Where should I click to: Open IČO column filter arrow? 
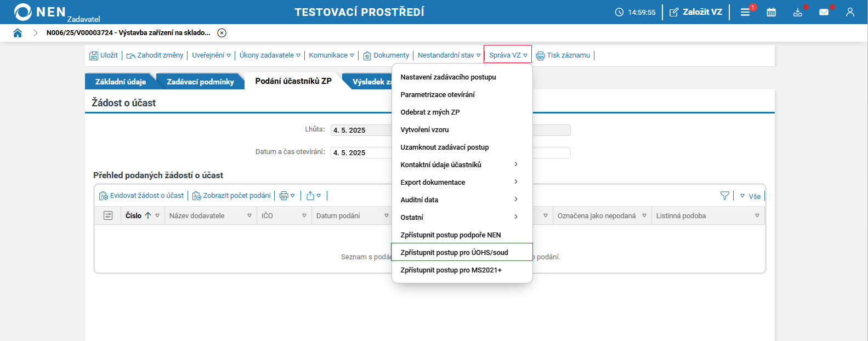(x=304, y=216)
